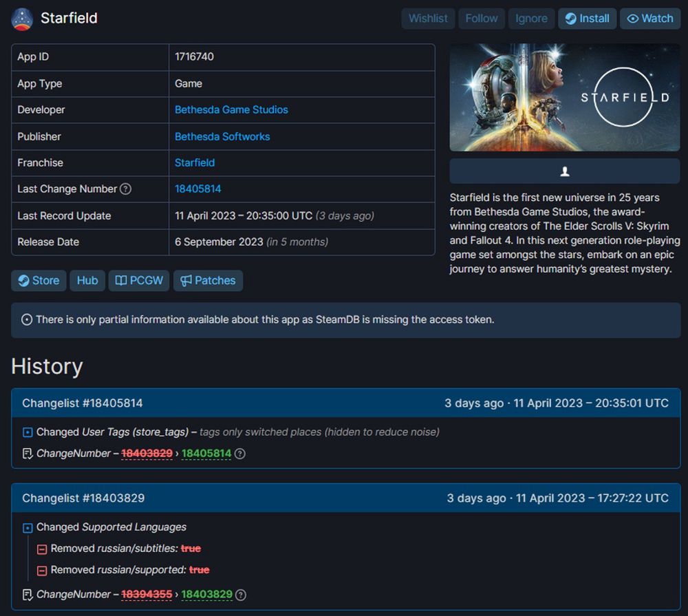Open the Starfield franchise link
Screen dimensions: 688x616
coord(195,163)
